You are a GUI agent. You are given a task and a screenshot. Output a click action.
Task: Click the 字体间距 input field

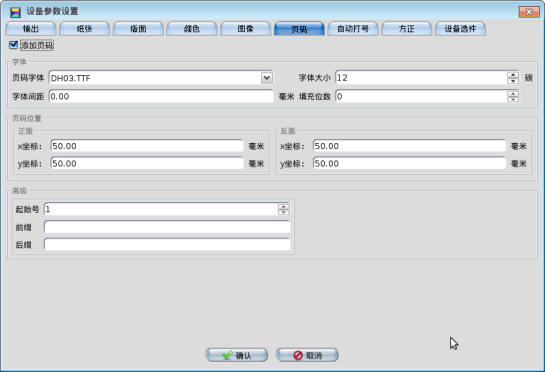pos(161,96)
